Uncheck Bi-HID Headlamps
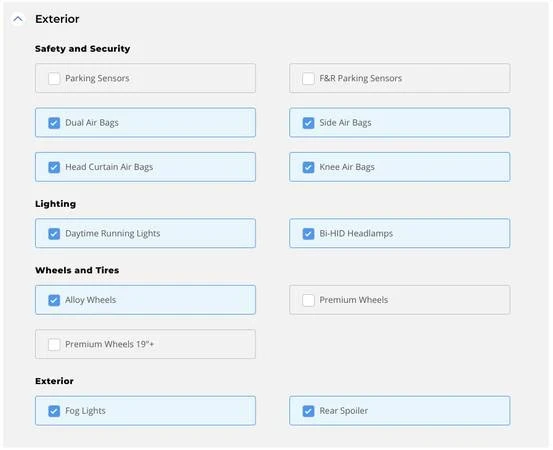 [x=308, y=233]
